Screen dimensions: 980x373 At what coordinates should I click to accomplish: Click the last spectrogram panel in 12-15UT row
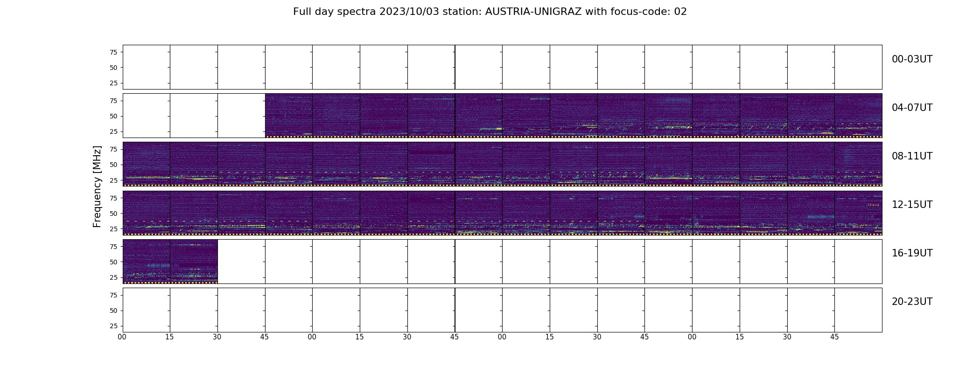tap(858, 213)
